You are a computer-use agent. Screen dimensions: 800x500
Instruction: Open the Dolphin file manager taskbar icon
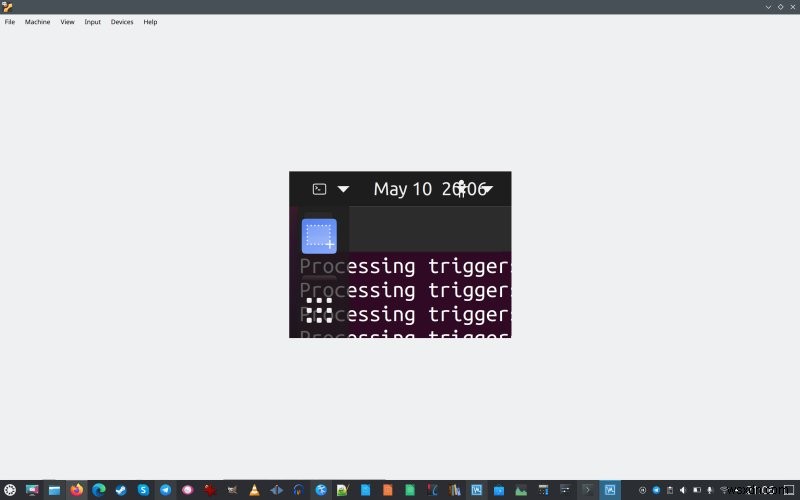tap(54, 490)
